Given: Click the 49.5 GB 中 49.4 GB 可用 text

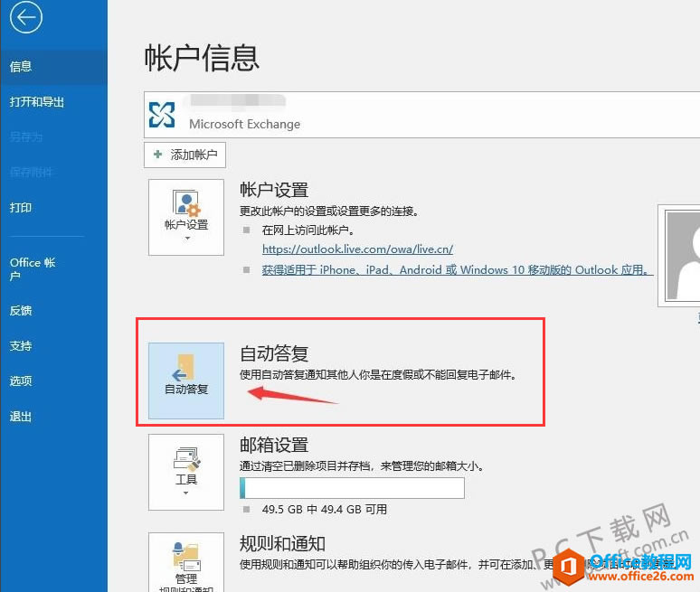Looking at the screenshot, I should (x=325, y=509).
